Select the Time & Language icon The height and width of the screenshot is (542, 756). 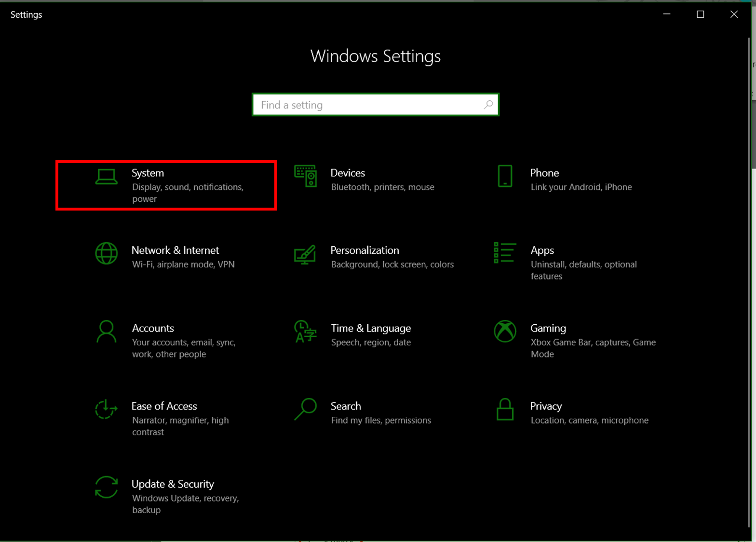(x=305, y=331)
